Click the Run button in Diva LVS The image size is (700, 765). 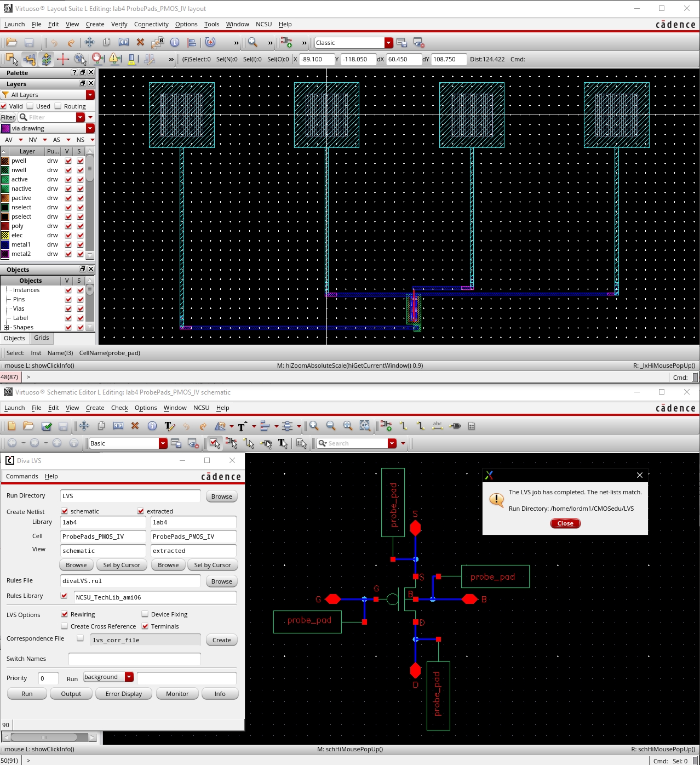[27, 694]
